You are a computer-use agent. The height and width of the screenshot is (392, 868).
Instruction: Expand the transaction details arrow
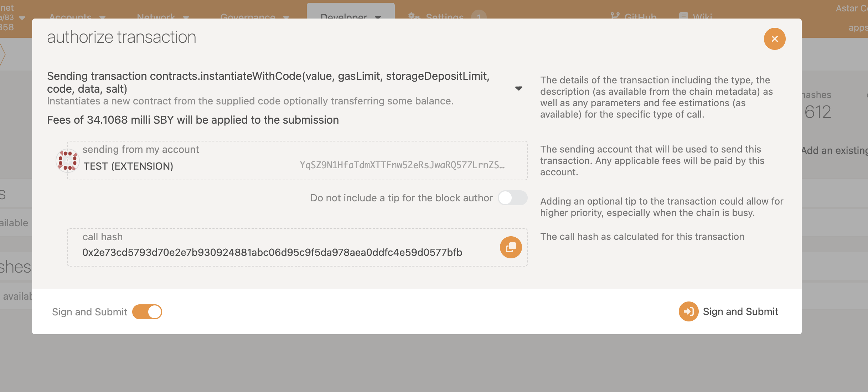(x=518, y=88)
